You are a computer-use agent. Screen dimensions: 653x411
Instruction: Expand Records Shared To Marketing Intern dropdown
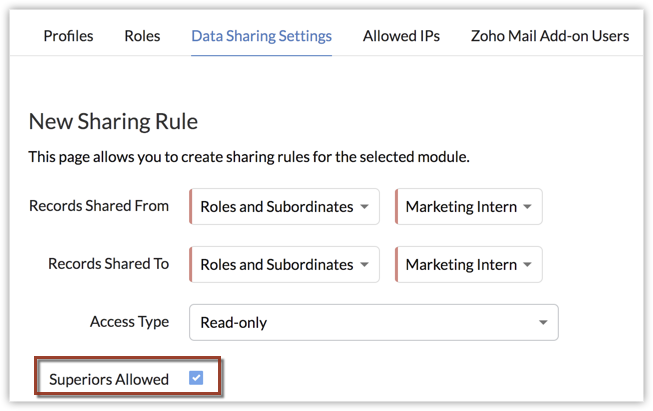(468, 265)
